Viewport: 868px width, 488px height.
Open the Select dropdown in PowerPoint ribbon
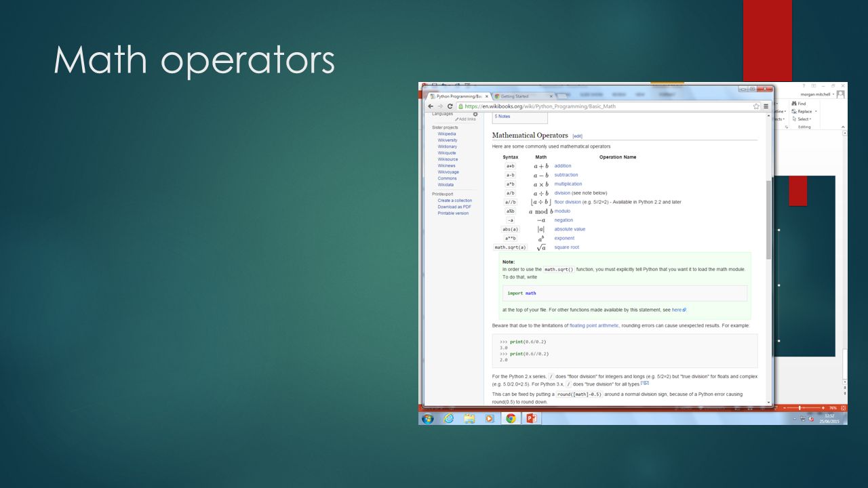pyautogui.click(x=802, y=119)
